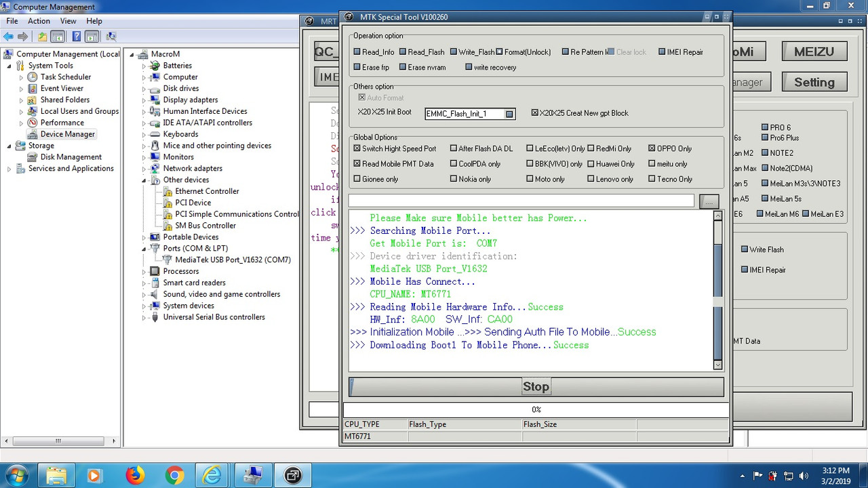Image resolution: width=868 pixels, height=488 pixels.
Task: Toggle Show/Hide Console Tree toolbar icon
Action: tap(58, 37)
